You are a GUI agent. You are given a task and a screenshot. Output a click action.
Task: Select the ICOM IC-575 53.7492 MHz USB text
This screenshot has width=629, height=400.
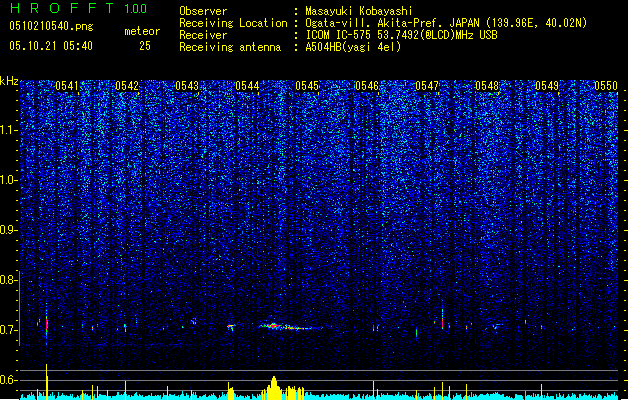click(401, 35)
